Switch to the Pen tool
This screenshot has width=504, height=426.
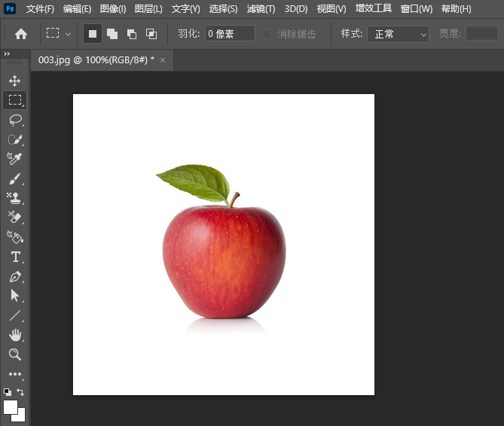coord(14,276)
